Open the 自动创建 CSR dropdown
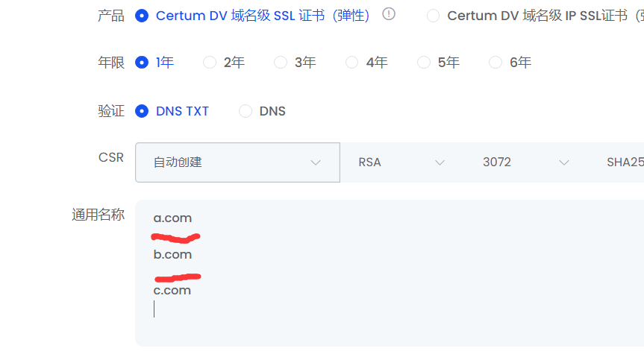The image size is (644, 357). 237,162
